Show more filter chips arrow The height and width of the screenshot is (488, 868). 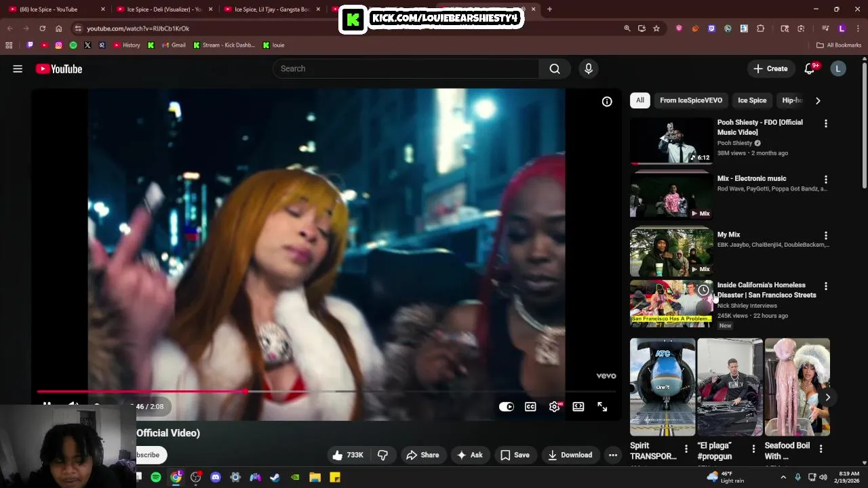(818, 100)
